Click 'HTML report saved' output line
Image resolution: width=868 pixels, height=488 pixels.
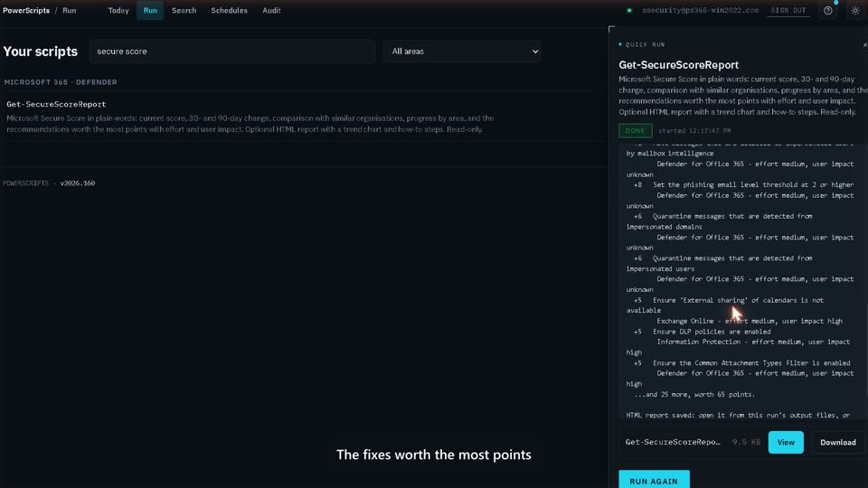(x=738, y=415)
